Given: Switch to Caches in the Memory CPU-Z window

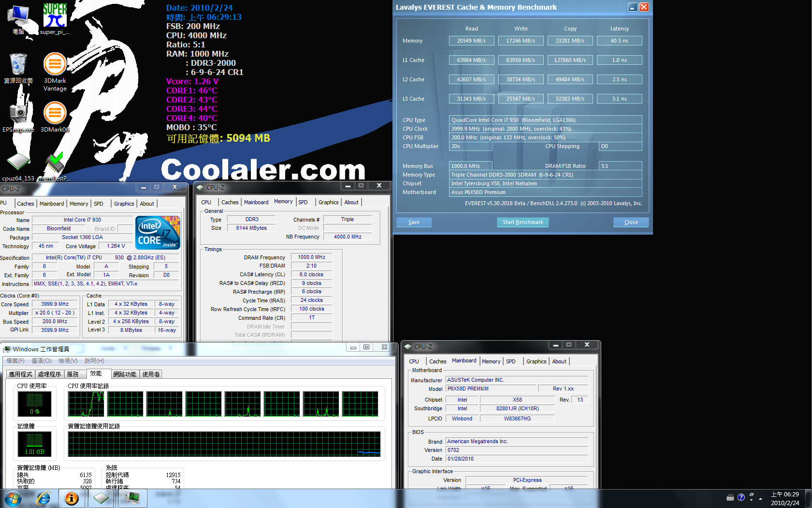Looking at the screenshot, I should (230, 202).
